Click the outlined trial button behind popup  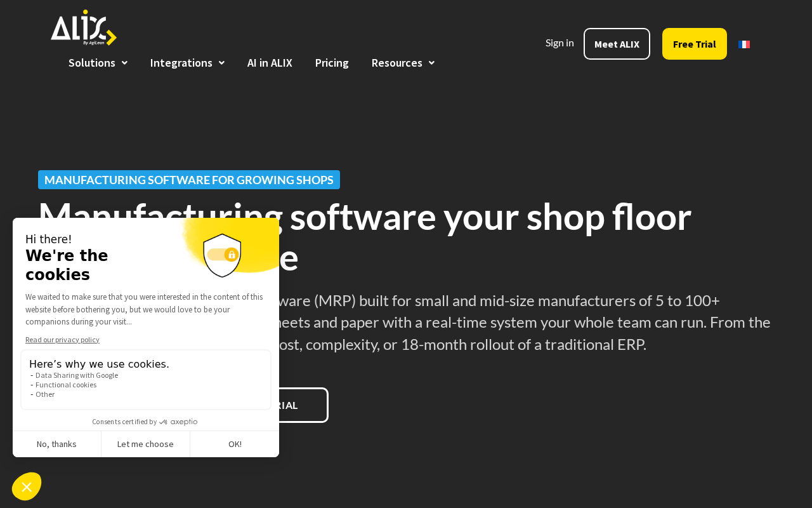pos(304,405)
